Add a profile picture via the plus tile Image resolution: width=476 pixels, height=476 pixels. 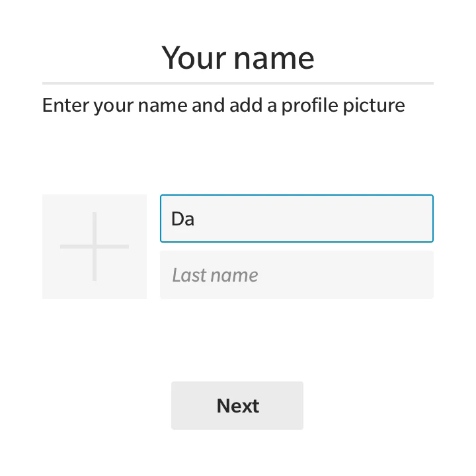pos(95,247)
